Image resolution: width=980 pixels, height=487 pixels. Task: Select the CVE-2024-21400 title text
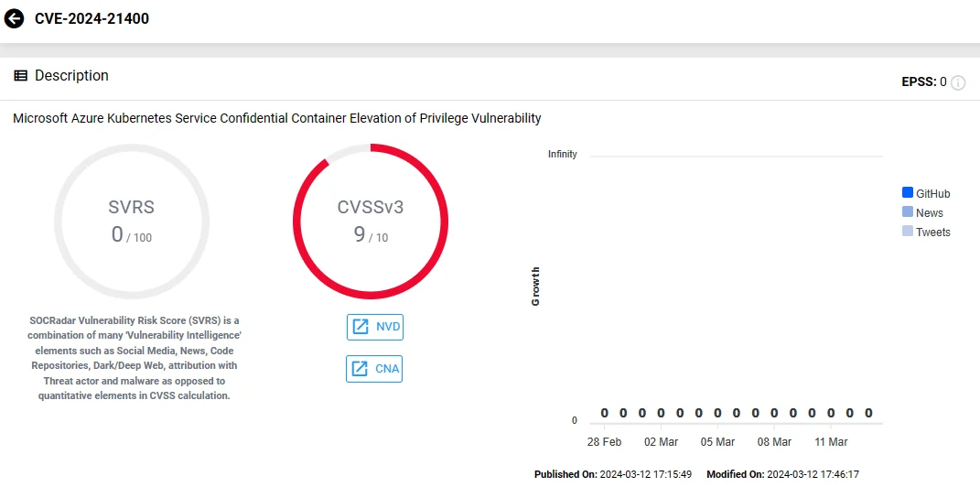(x=92, y=18)
